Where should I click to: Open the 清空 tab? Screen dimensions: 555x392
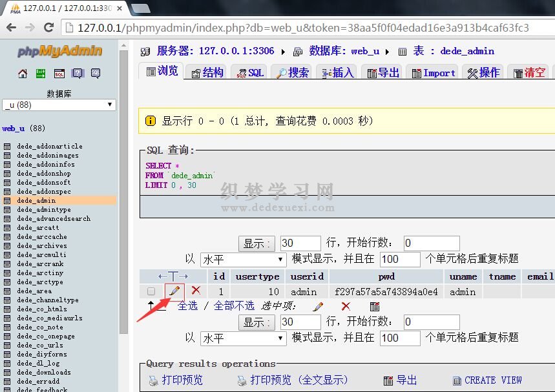(529, 72)
